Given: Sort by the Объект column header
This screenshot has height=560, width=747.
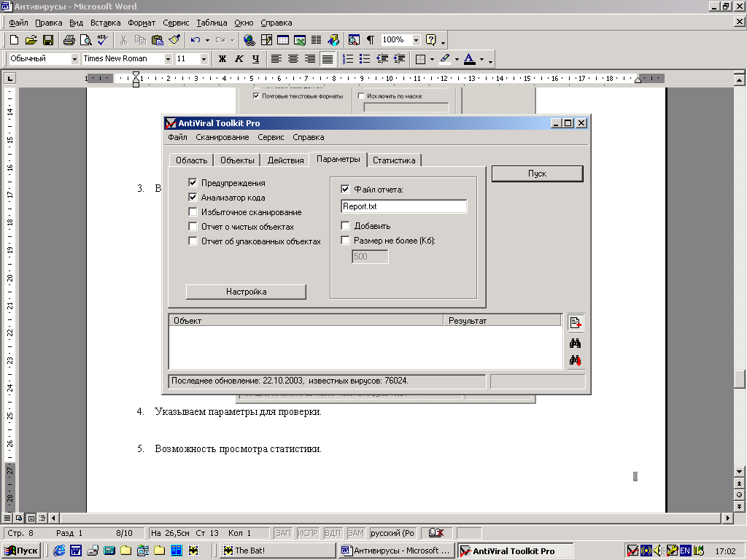Looking at the screenshot, I should [x=306, y=321].
